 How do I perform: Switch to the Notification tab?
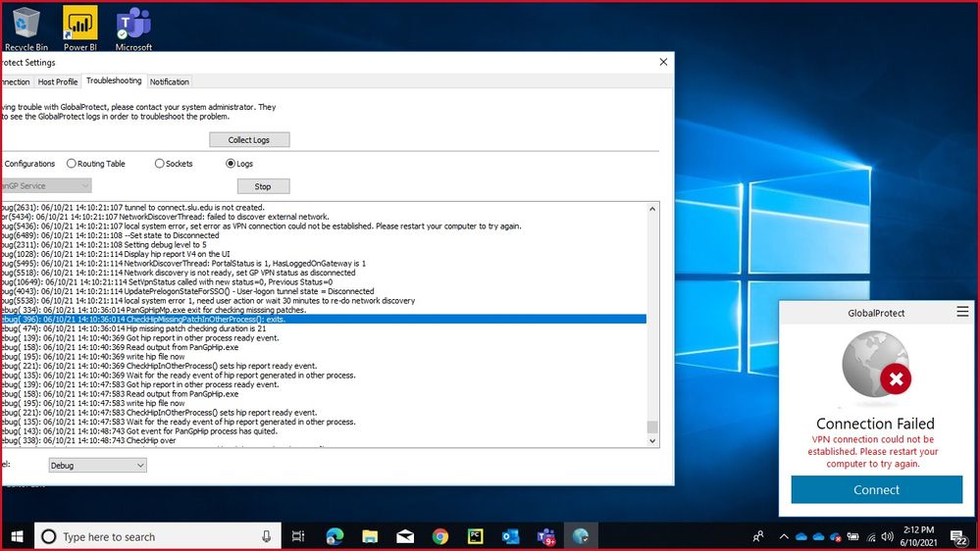[x=170, y=81]
